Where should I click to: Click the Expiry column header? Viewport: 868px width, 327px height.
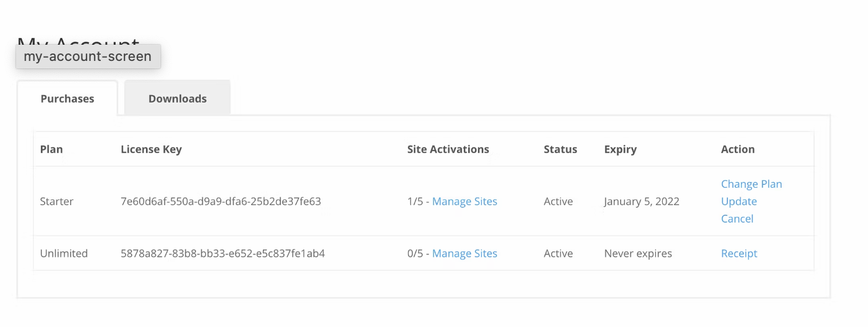pos(620,149)
